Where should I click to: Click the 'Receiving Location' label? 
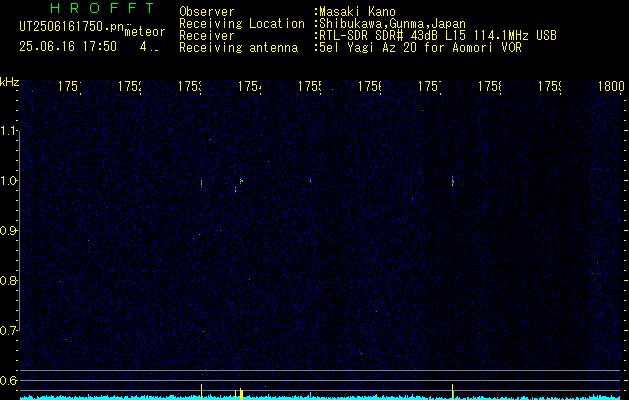242,24
